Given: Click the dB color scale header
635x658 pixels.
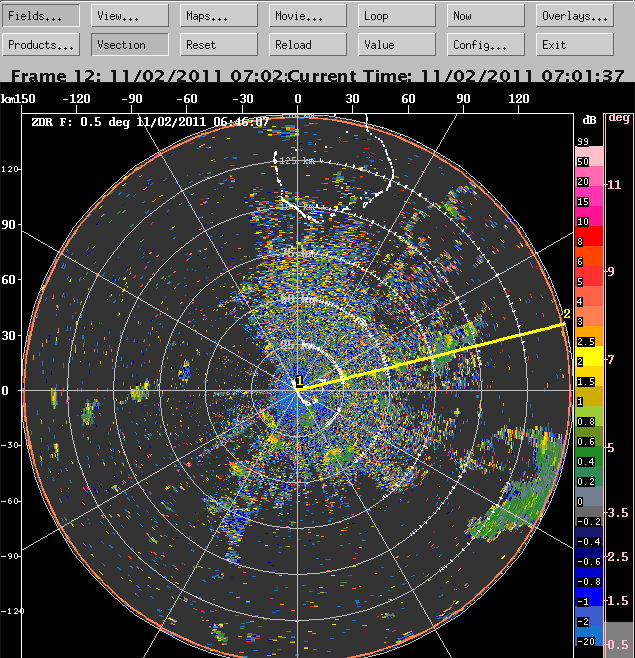Looking at the screenshot, I should (589, 120).
